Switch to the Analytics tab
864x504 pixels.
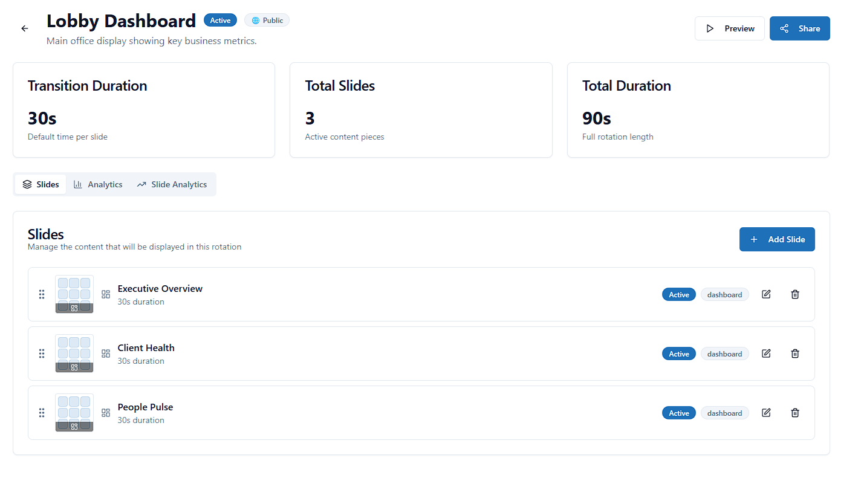[x=98, y=184]
